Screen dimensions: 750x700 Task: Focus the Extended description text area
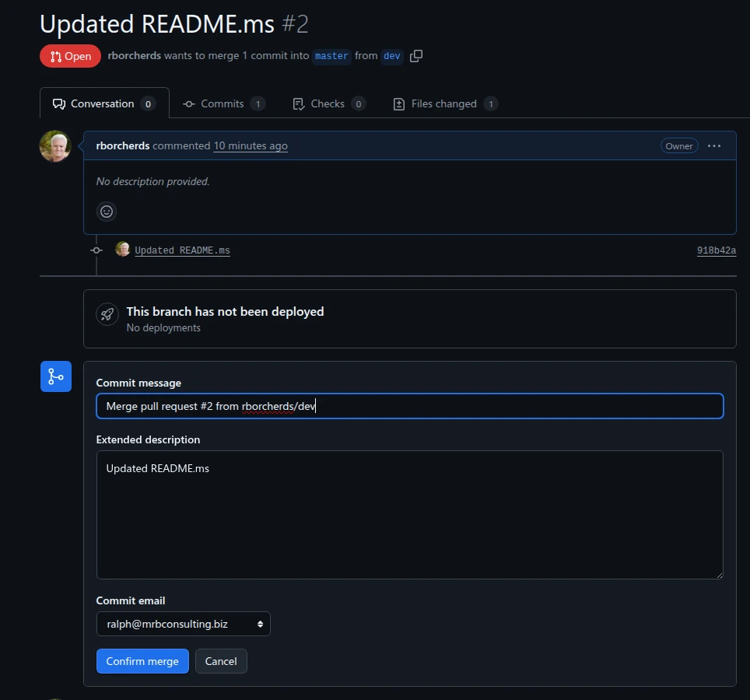pos(410,515)
